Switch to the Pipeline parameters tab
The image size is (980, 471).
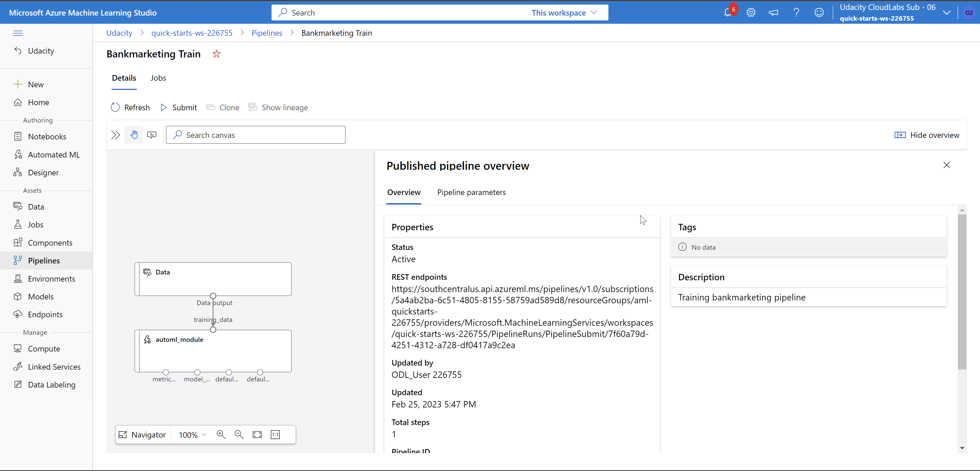[x=471, y=192]
